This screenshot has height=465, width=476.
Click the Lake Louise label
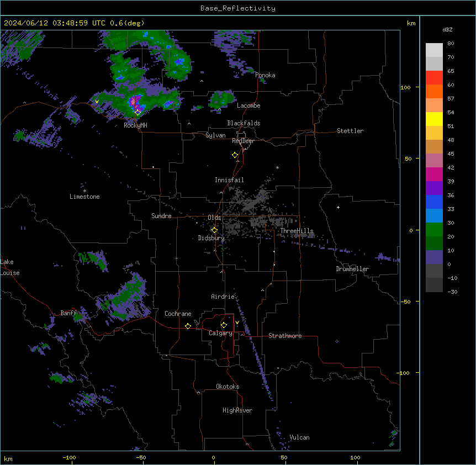[x=10, y=267]
